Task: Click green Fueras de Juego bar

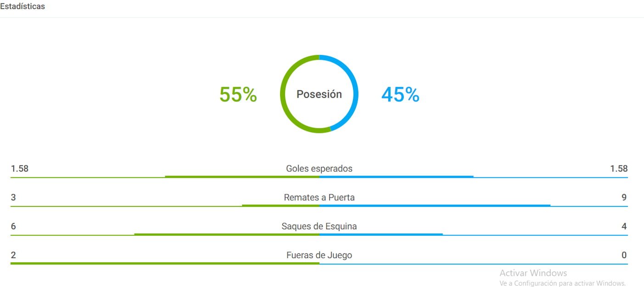Action: (x=165, y=263)
